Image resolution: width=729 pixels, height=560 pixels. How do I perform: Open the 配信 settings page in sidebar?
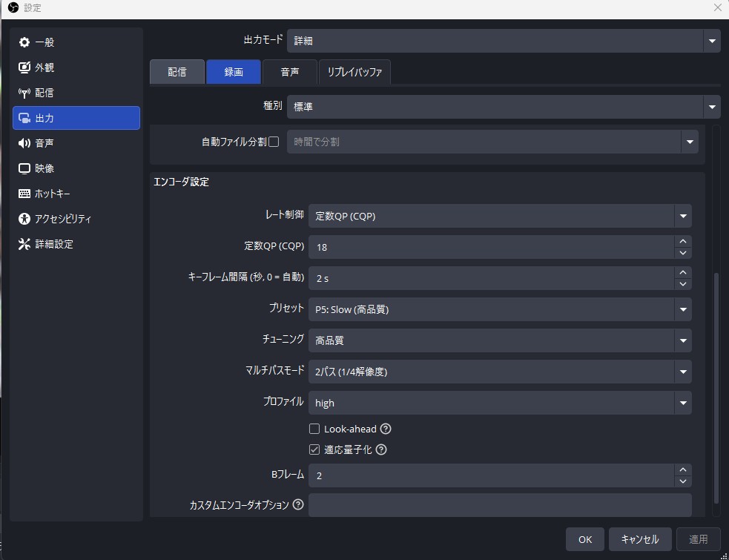(x=76, y=93)
